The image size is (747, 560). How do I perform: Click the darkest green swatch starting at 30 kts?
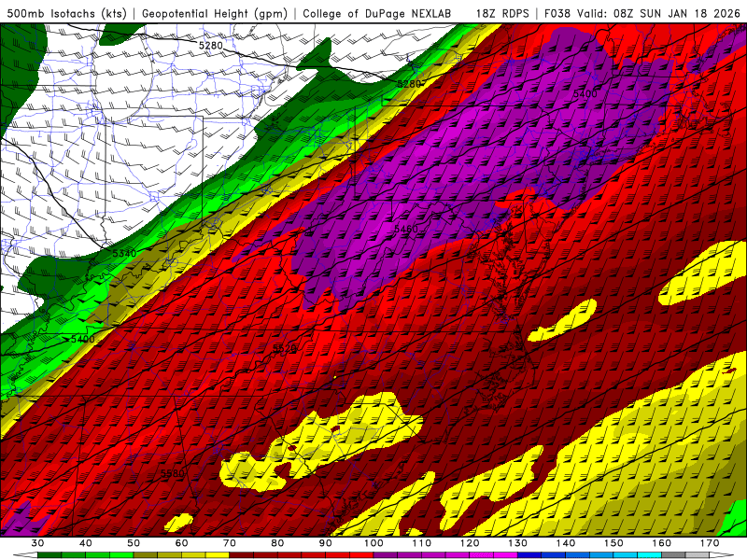[x=49, y=555]
